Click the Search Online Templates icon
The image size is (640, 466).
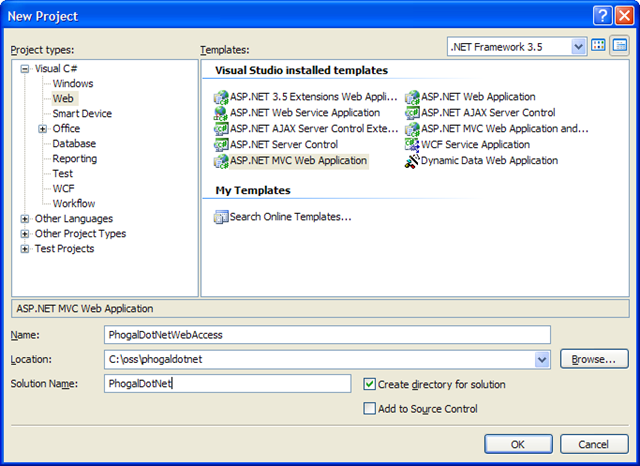click(x=222, y=217)
